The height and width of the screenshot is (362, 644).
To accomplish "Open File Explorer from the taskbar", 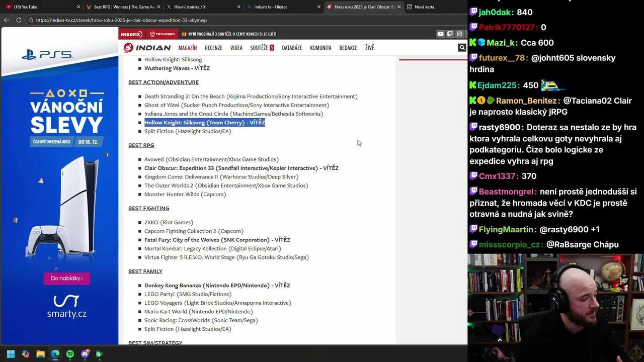I will (x=40, y=354).
